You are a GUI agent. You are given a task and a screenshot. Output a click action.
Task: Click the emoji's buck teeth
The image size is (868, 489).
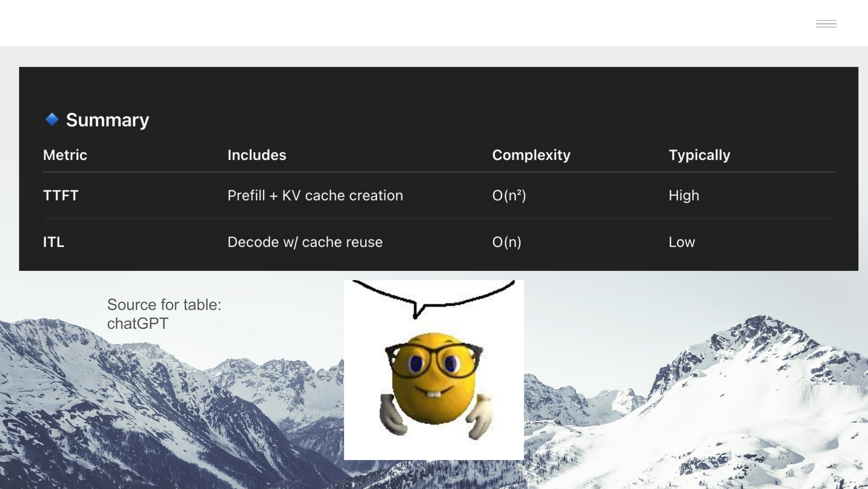tap(433, 393)
